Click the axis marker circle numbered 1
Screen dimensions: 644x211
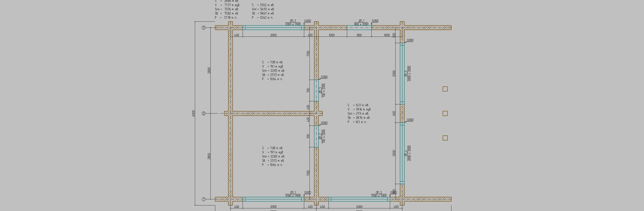pyautogui.click(x=204, y=199)
